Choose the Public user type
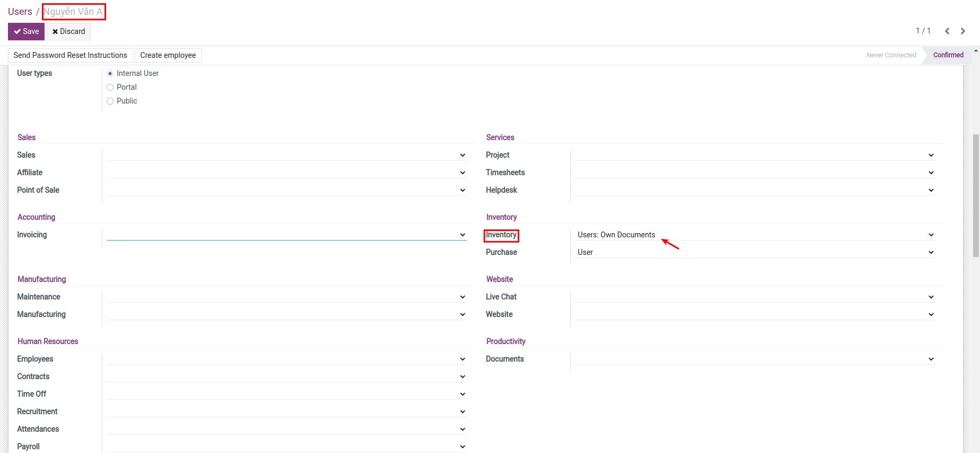The image size is (980, 453). [110, 101]
